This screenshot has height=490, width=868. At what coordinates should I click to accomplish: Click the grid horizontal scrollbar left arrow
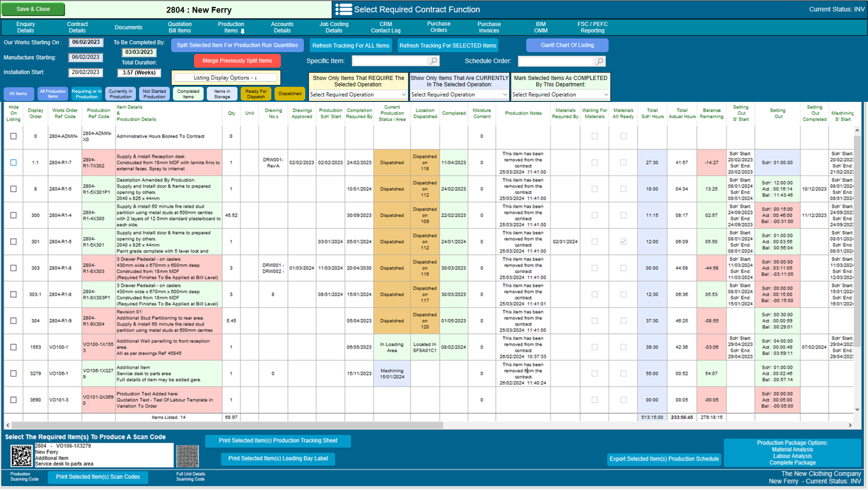pos(8,425)
